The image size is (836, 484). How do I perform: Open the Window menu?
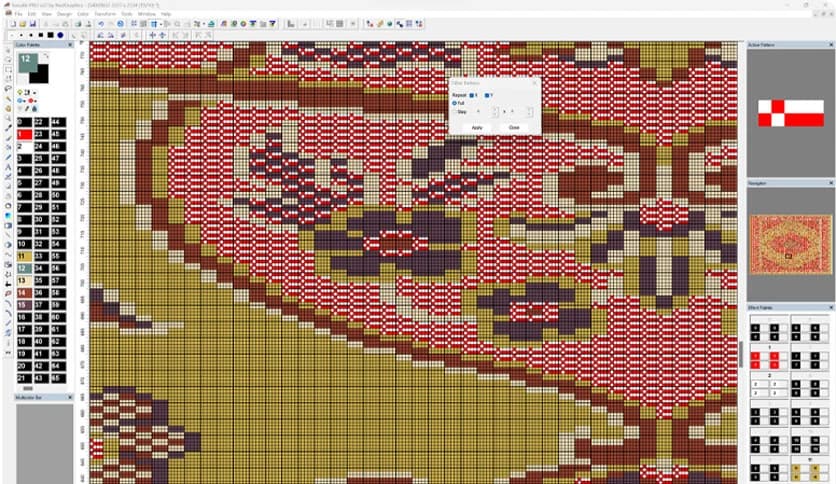tap(147, 14)
